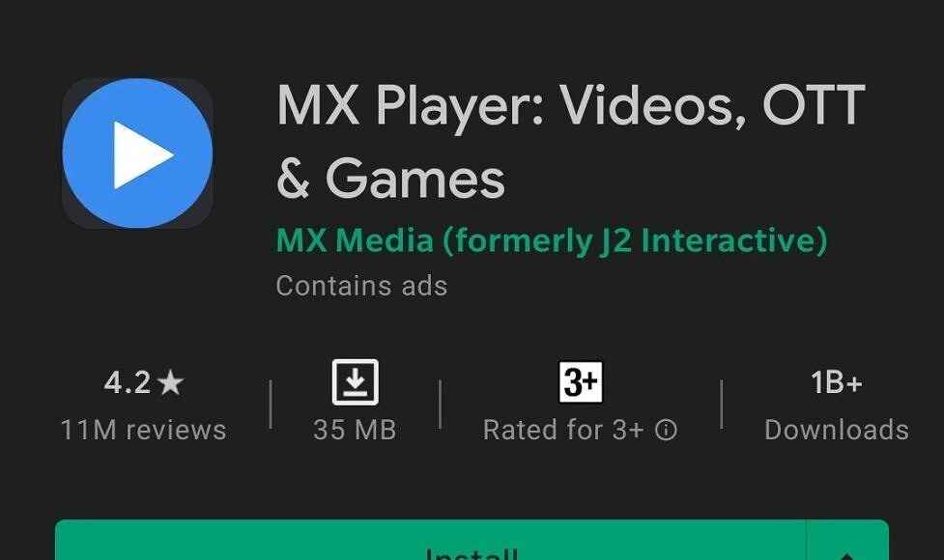Click the star icon beside 4.2
The height and width of the screenshot is (560, 944).
[x=170, y=382]
